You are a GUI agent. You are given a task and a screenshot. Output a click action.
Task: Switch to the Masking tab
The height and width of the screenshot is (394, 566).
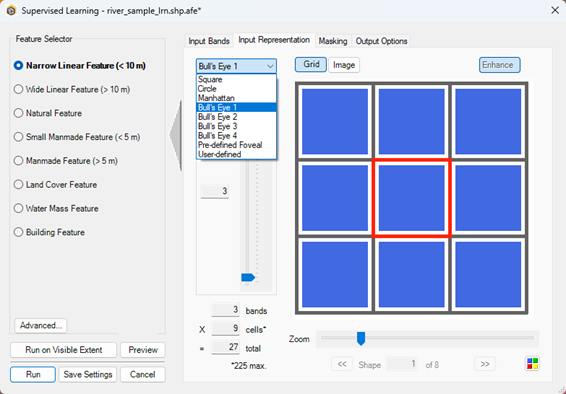click(333, 41)
